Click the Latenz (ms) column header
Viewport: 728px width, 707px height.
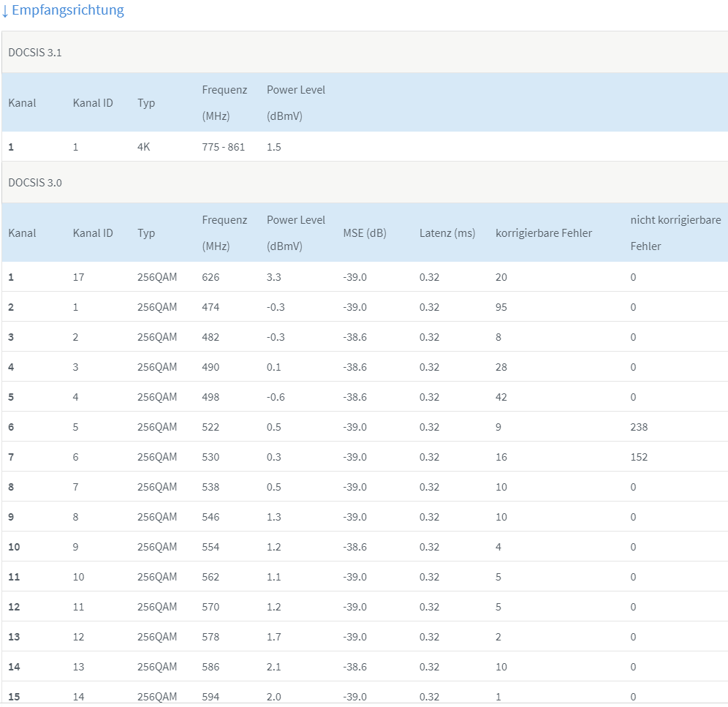pyautogui.click(x=447, y=233)
